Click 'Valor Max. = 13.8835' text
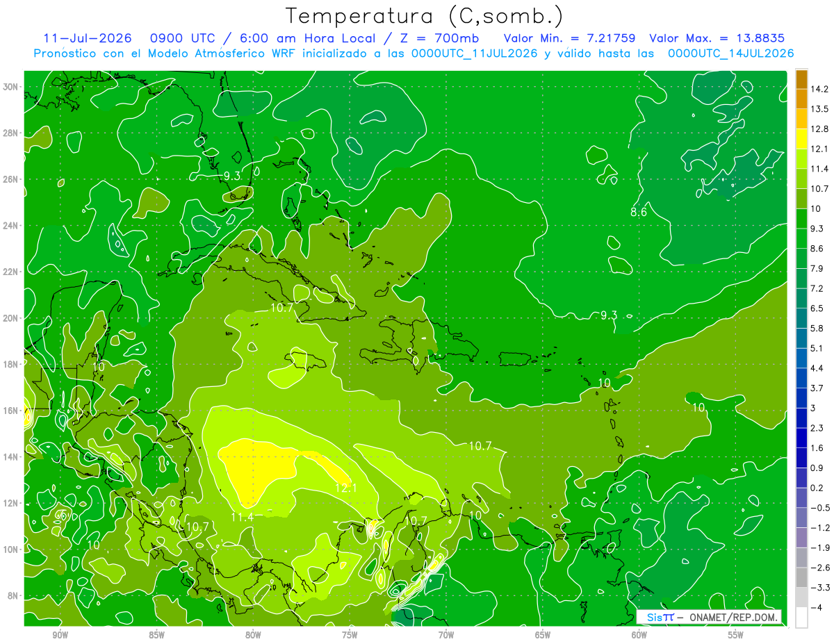 tap(717, 38)
